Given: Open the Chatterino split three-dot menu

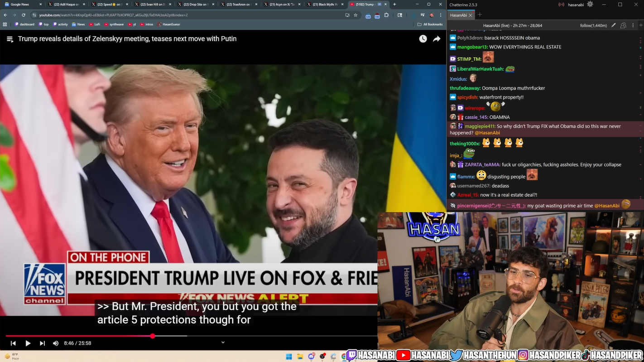Looking at the screenshot, I should pos(633,25).
